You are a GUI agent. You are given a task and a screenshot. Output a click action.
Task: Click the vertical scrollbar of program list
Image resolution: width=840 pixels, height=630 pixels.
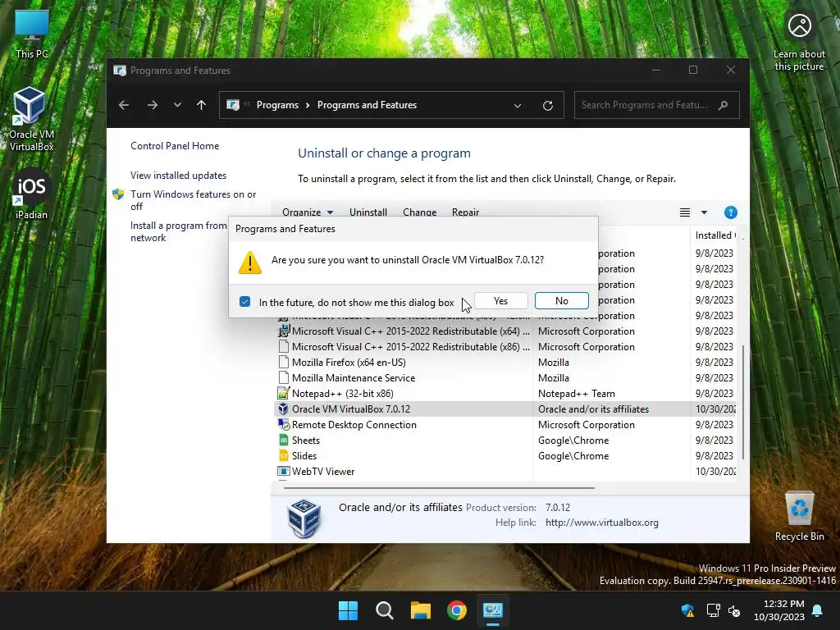(742, 402)
